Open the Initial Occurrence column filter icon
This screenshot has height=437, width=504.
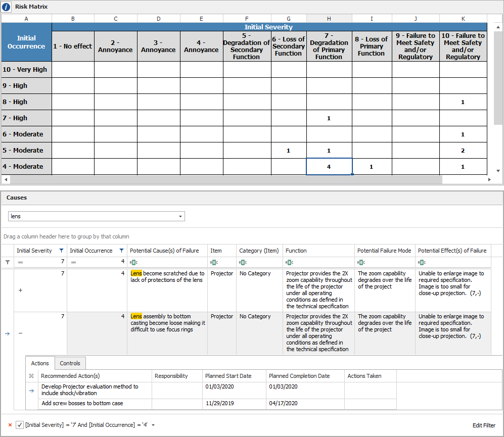point(121,251)
